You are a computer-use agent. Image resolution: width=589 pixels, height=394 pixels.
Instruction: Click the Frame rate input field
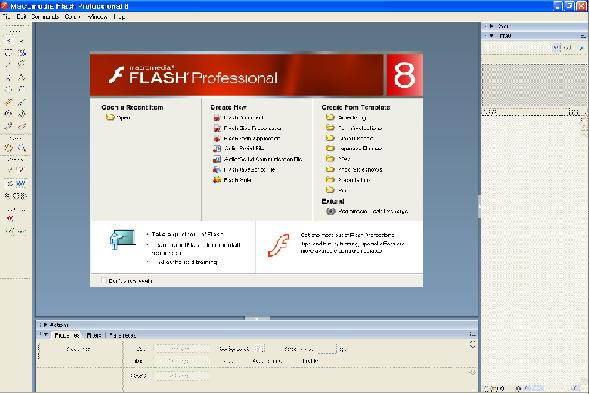[326, 349]
